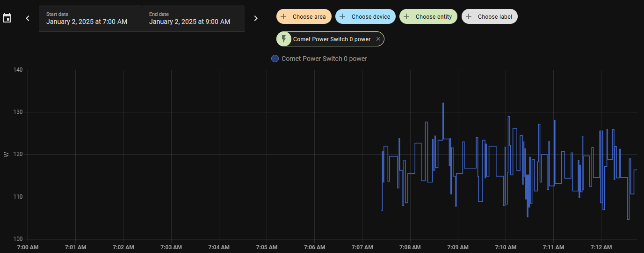Screen dimensions: 644x253
Task: Click the plus icon on the Choose area chip
Action: click(x=283, y=16)
